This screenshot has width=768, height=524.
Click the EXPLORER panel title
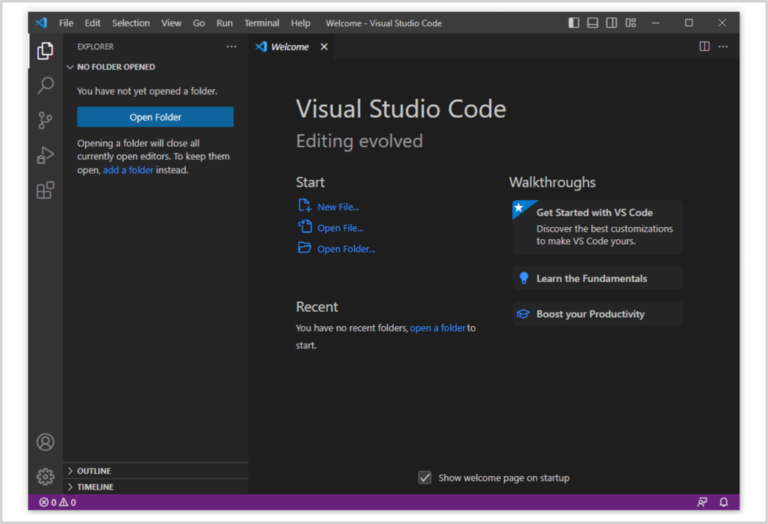click(95, 47)
